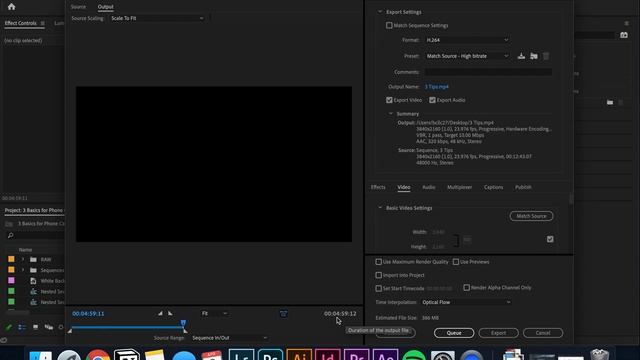This screenshot has width=640, height=360.
Task: Select the Output tab
Action: [x=105, y=7]
